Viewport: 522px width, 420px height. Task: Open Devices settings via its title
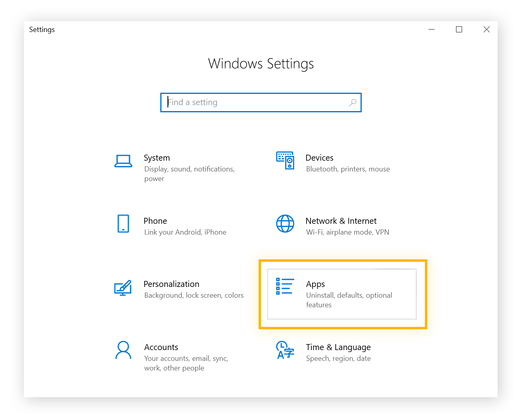(x=319, y=158)
